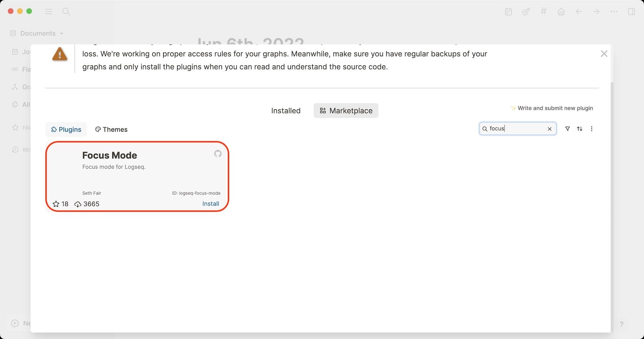This screenshot has height=339, width=644.
Task: Click the GitHub icon on Focus Mode card
Action: tap(218, 154)
